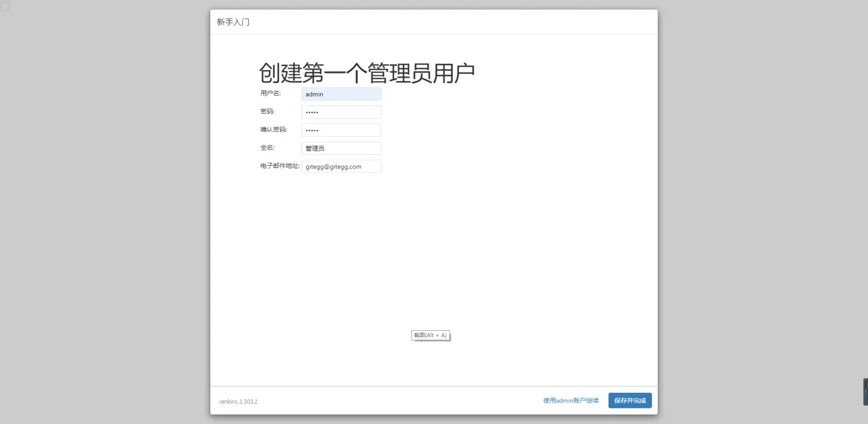Click the username field containing admin
The width and height of the screenshot is (868, 424).
coord(341,94)
